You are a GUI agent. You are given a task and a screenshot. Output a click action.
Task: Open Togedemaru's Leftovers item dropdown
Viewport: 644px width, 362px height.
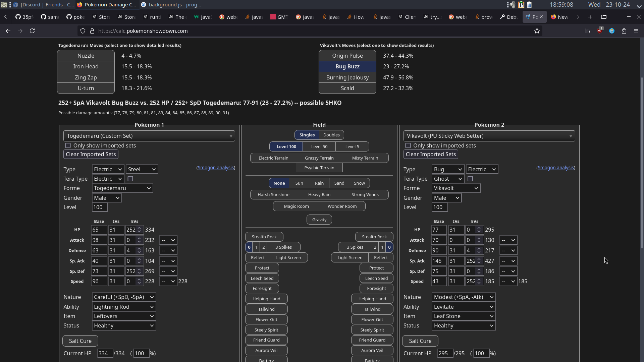(x=124, y=316)
